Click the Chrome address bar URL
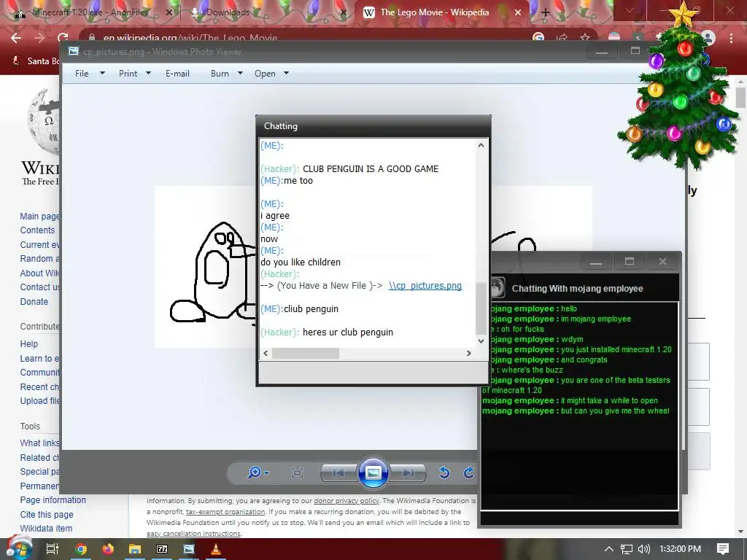The image size is (747, 560). pyautogui.click(x=190, y=38)
